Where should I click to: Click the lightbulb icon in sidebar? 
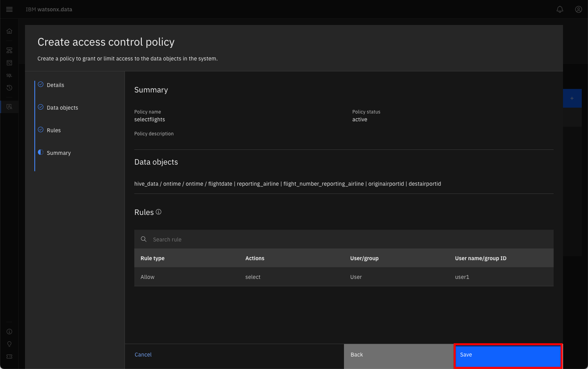[9, 344]
